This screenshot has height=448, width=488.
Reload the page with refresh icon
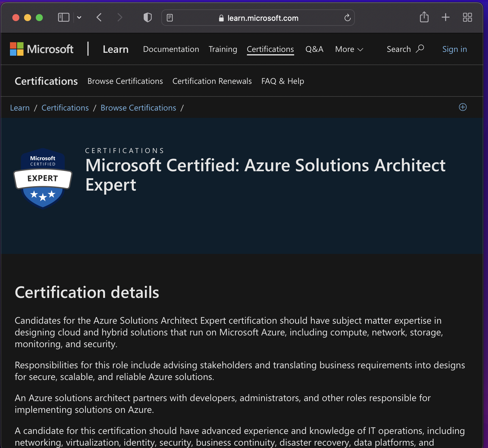pos(347,18)
